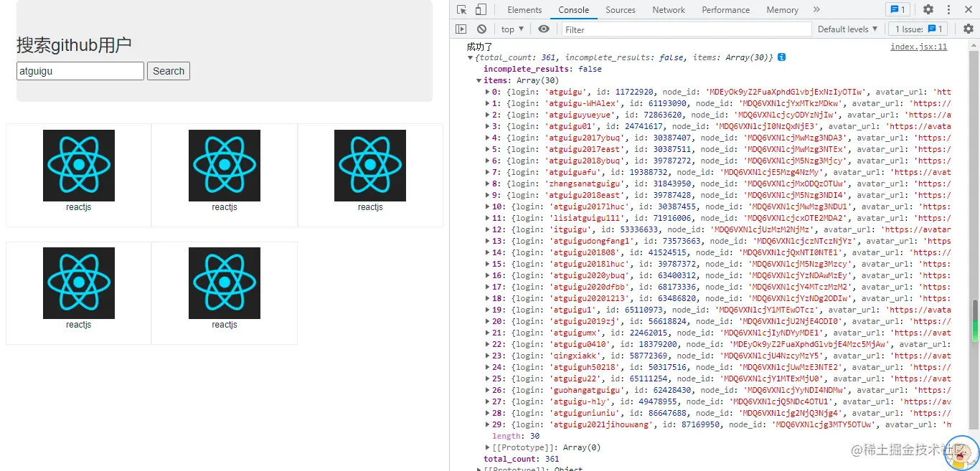980x471 pixels.
Task: Select the 'length: 30' line
Action: pos(516,436)
